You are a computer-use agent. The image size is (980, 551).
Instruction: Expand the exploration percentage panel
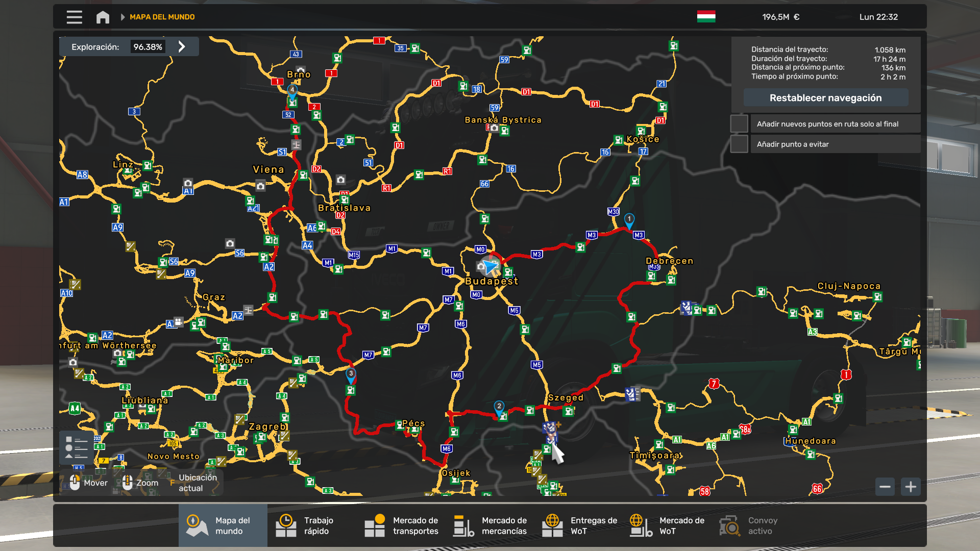182,46
